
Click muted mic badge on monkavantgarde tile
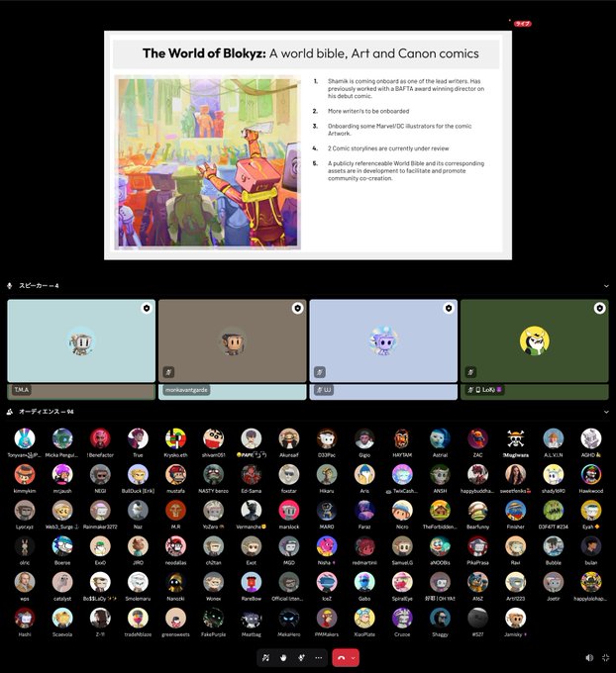tap(168, 372)
